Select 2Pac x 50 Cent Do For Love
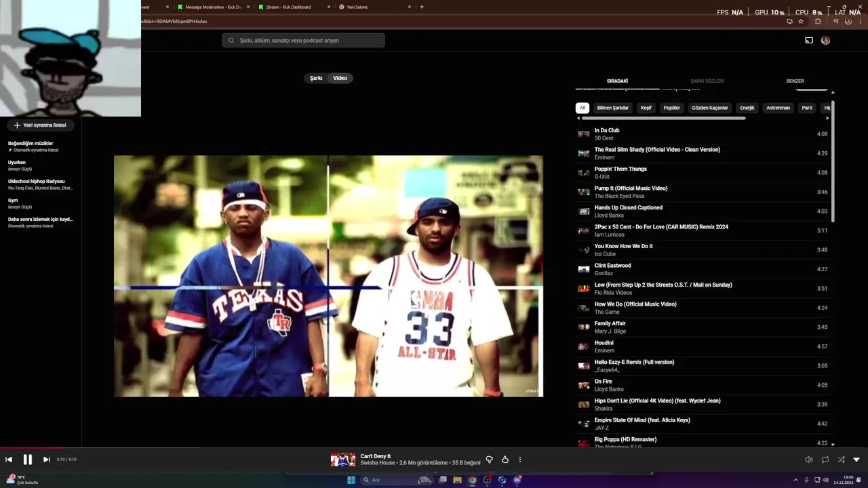Viewport: 868px width, 488px height. pyautogui.click(x=702, y=230)
